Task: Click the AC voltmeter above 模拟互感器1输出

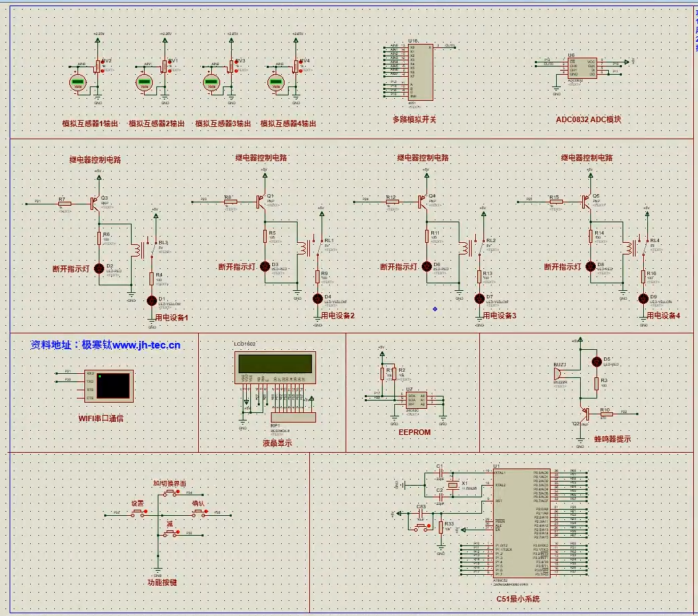Action: (78, 83)
